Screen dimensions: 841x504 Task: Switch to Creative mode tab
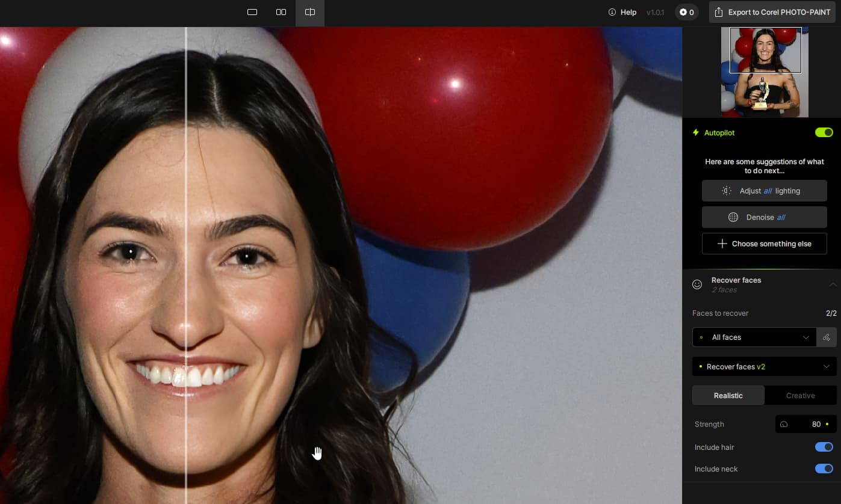click(800, 395)
